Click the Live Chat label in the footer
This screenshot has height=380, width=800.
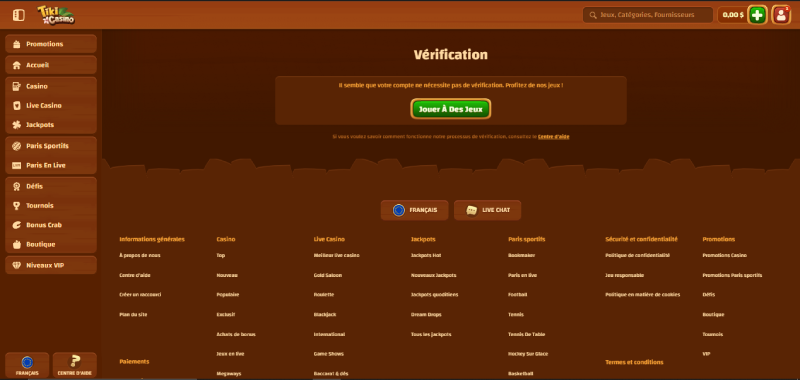pyautogui.click(x=495, y=210)
